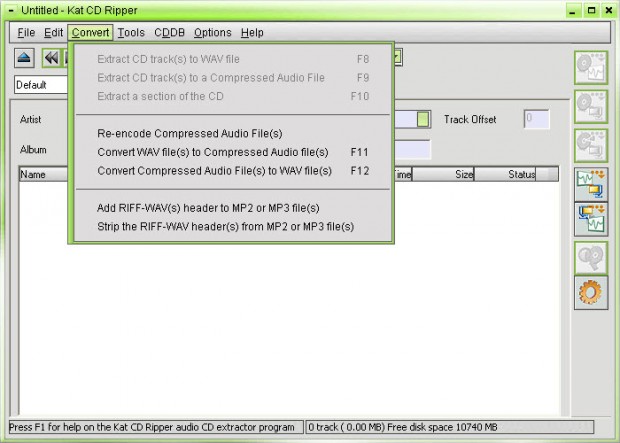Click the 'Untitled - Kat CD Ripper' title text
The width and height of the screenshot is (620, 443).
(79, 10)
